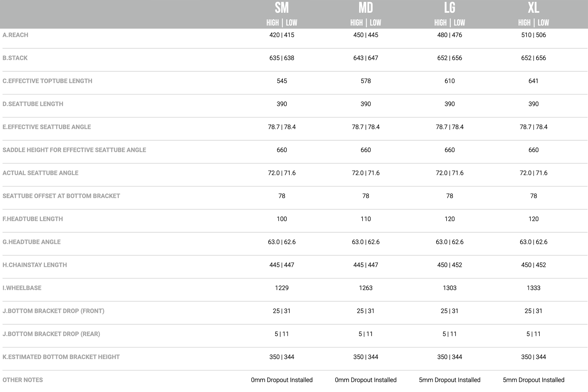Click the C.EFFECTIVE TOPTUBE LENGTH label
Image resolution: width=588 pixels, height=392 pixels.
pyautogui.click(x=47, y=81)
